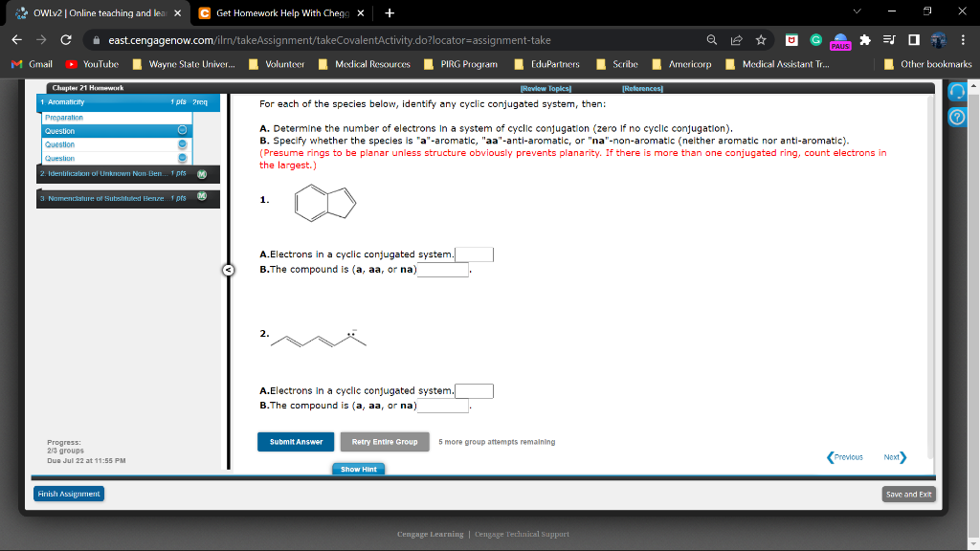The height and width of the screenshot is (551, 980).
Task: Switch to the OWLv2 Online teaching tab
Action: tap(98, 13)
